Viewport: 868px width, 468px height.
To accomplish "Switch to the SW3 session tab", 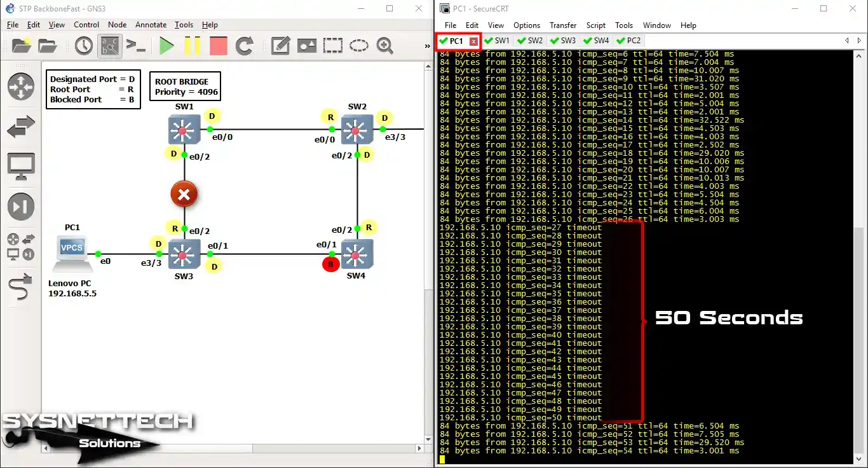I will click(x=563, y=41).
